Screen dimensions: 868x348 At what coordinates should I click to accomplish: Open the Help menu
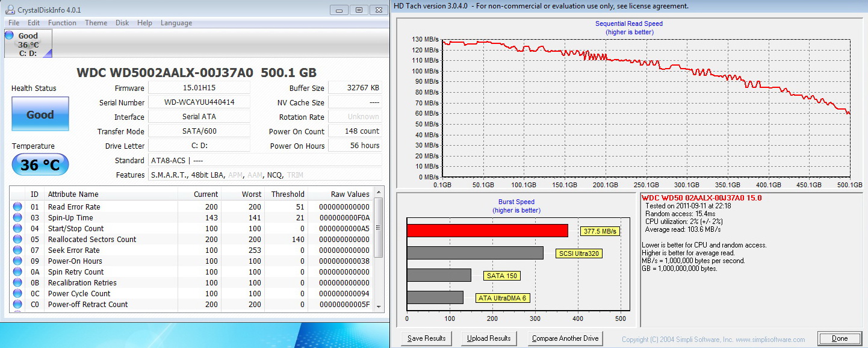point(144,23)
